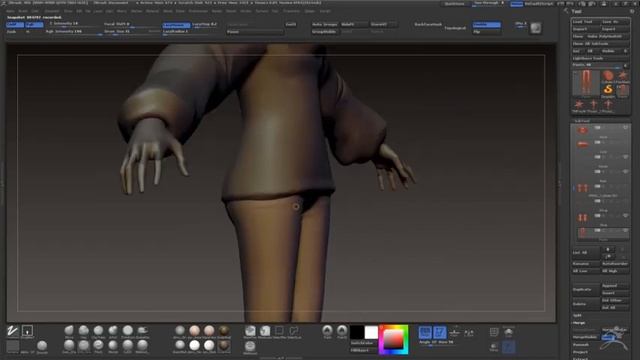Image resolution: width=640 pixels, height=360 pixels.
Task: Adjust the Z Intensity slider
Action: click(73, 24)
